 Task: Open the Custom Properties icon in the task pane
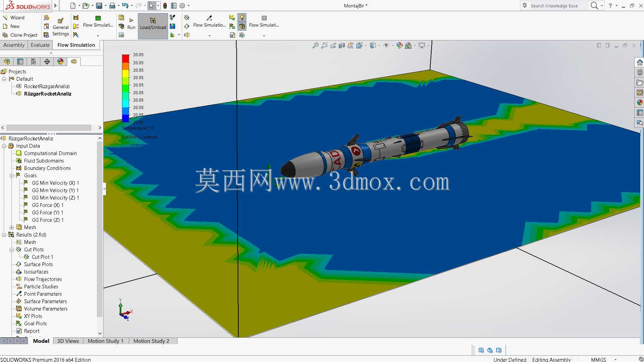pyautogui.click(x=640, y=113)
